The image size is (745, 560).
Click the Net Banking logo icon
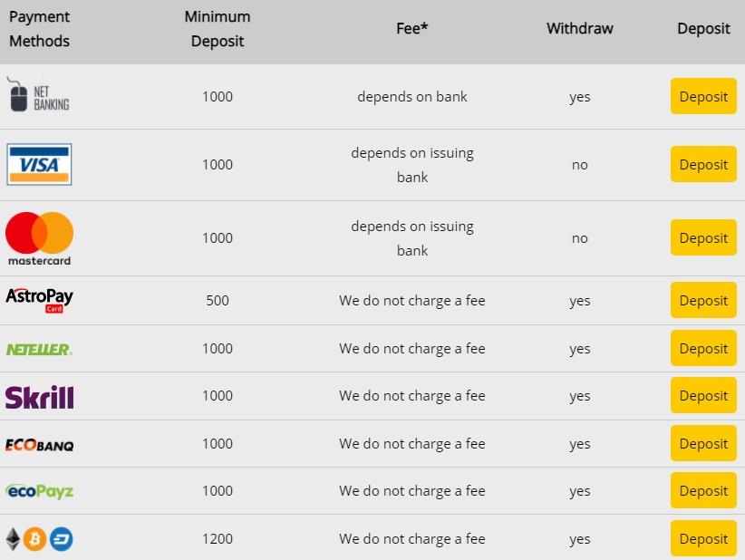pos(37,95)
